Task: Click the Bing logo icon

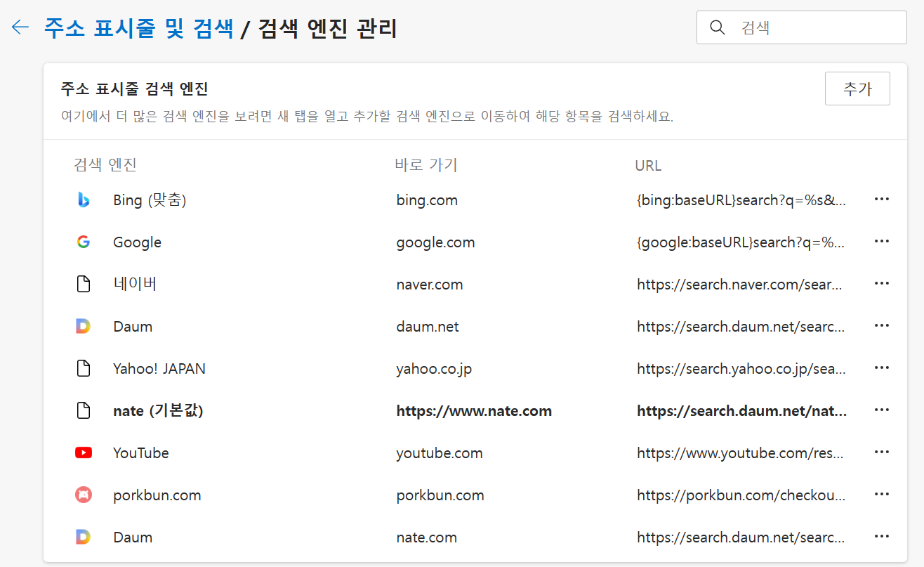Action: pyautogui.click(x=84, y=200)
